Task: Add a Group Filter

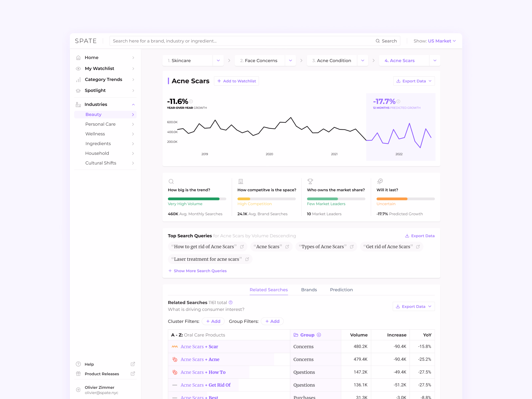Action: click(272, 321)
